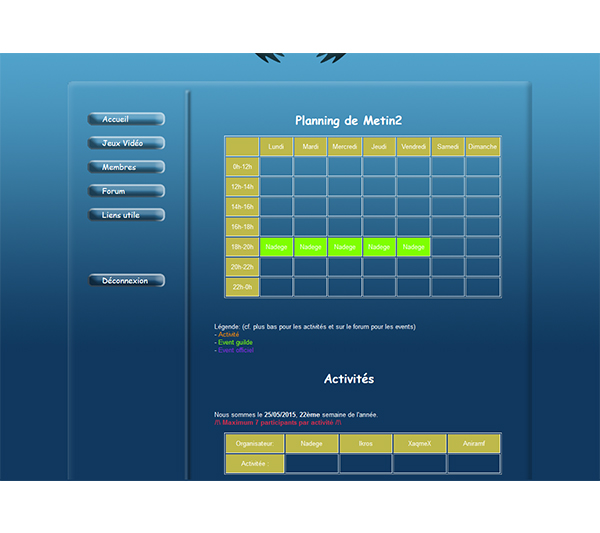Select the XaqmeX organizer cell
This screenshot has height=533, width=600.
(x=420, y=443)
